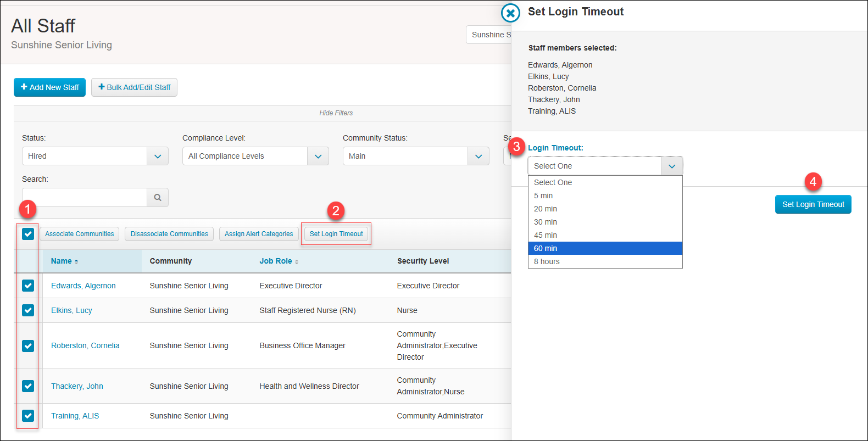Click the All Staff page heading
The width and height of the screenshot is (868, 441).
pyautogui.click(x=43, y=26)
